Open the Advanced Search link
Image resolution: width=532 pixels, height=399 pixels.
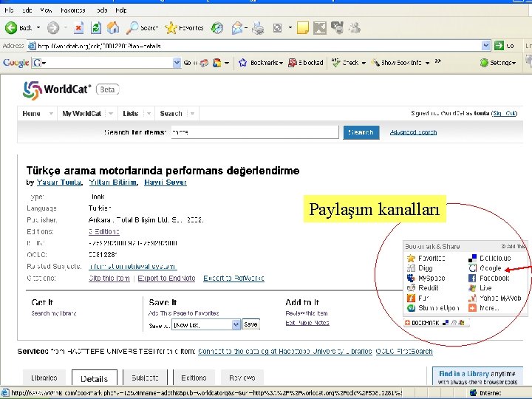point(413,132)
